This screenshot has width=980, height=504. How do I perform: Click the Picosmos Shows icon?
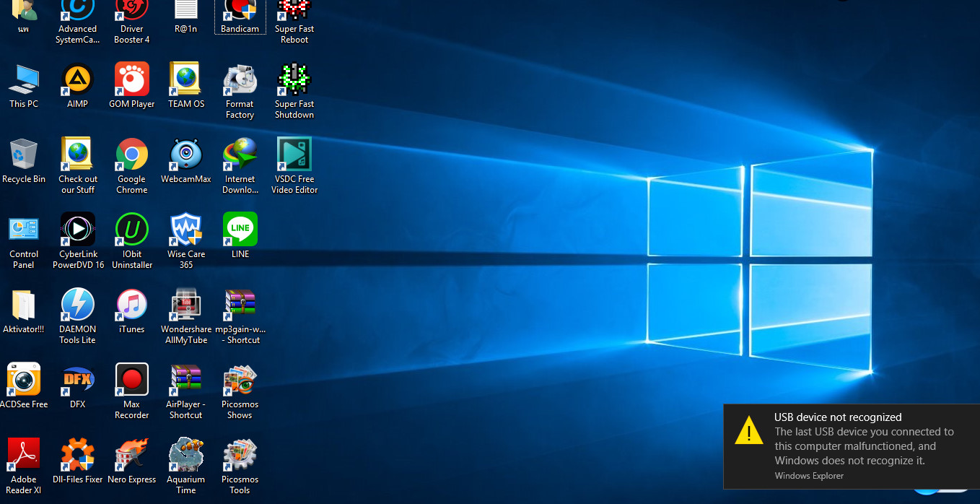pos(240,380)
